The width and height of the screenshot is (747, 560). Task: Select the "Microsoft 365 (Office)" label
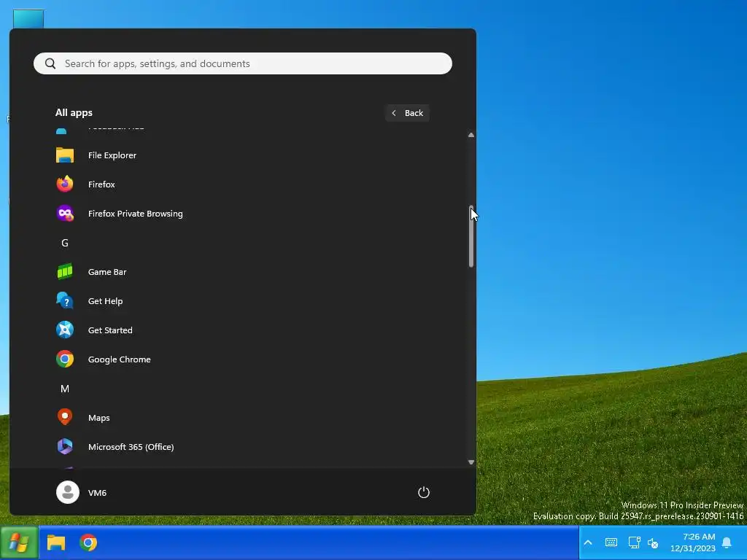[x=131, y=447]
